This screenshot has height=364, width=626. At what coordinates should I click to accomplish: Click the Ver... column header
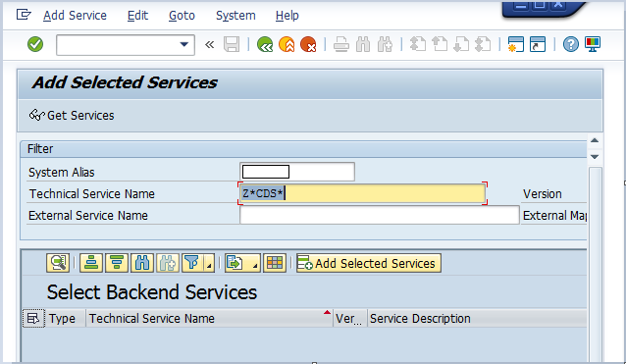(350, 319)
